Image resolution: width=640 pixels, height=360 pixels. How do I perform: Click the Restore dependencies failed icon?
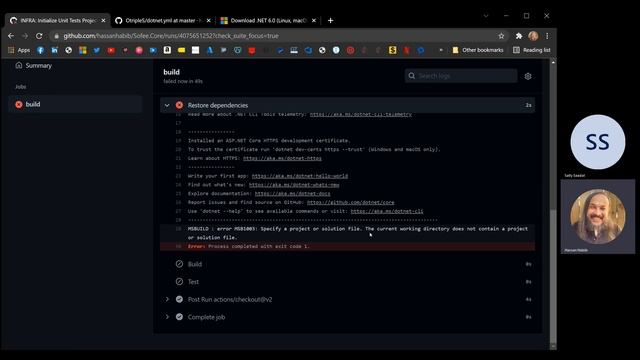179,105
